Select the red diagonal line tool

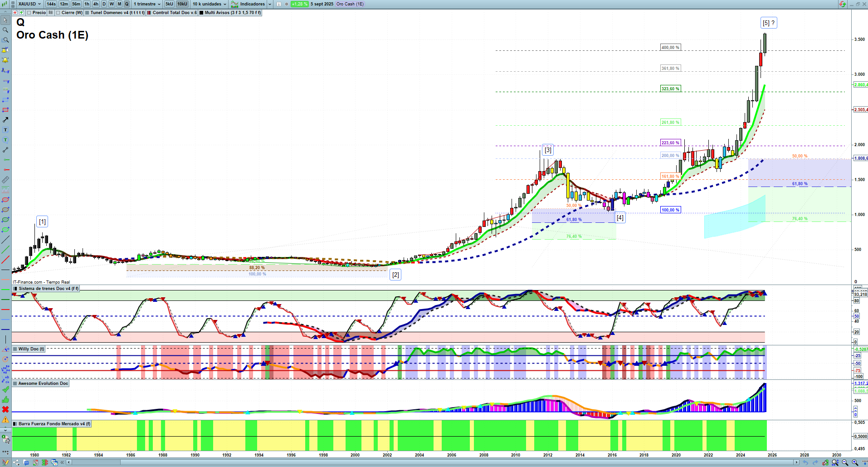[5, 260]
